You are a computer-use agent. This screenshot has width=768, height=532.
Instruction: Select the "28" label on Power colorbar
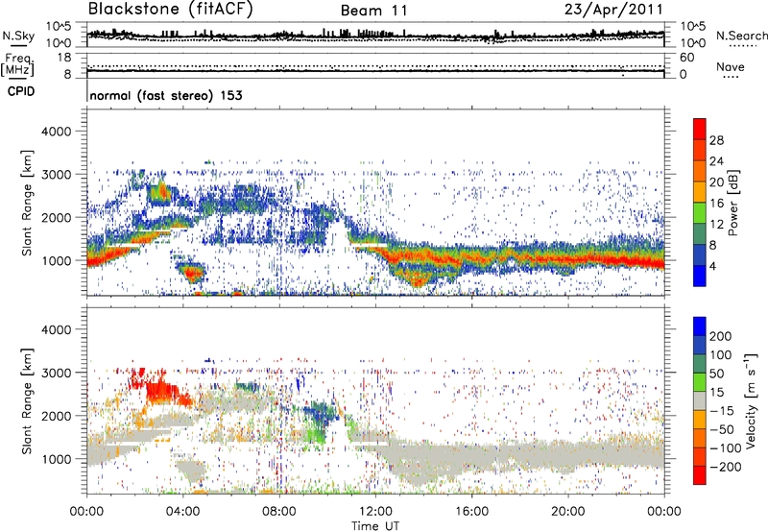716,140
